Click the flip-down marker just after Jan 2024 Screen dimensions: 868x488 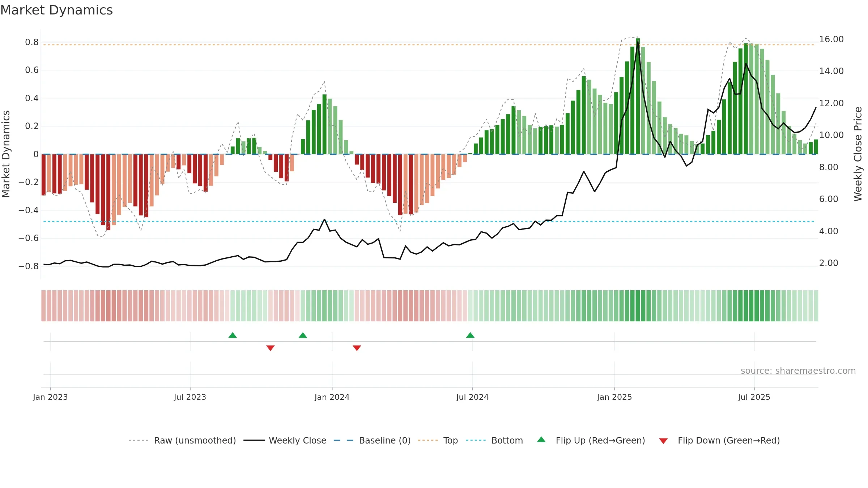point(357,348)
